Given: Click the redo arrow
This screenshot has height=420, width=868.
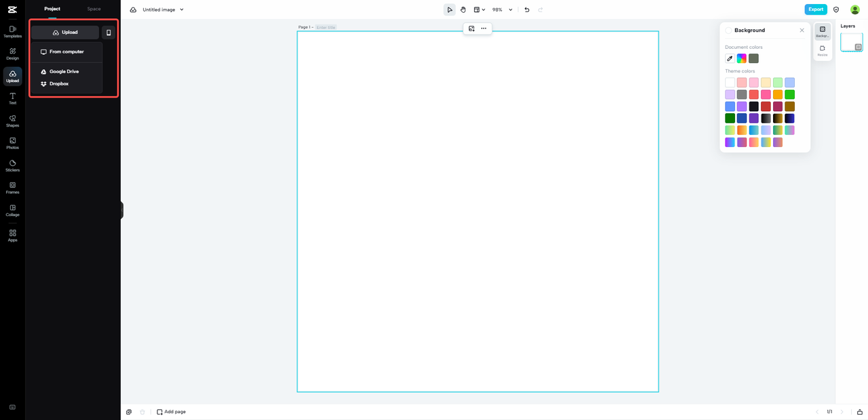Looking at the screenshot, I should [540, 9].
